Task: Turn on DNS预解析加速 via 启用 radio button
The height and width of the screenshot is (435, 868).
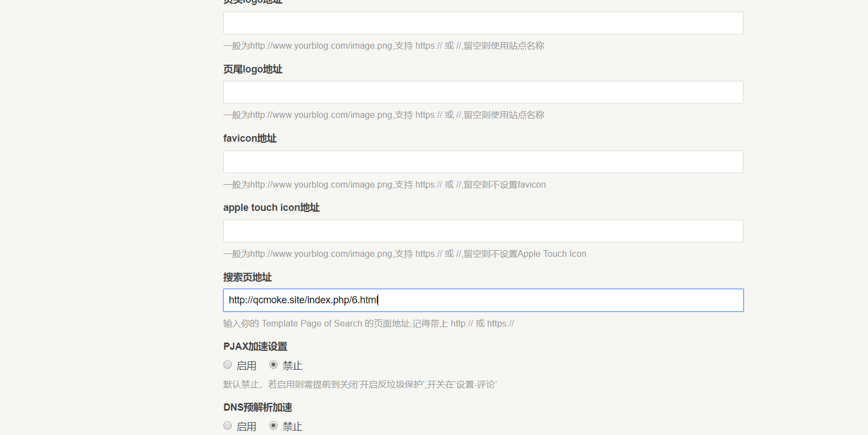Action: [228, 426]
